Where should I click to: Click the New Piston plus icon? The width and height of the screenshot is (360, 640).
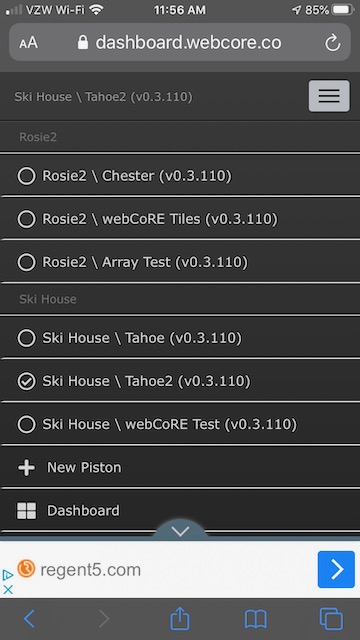pos(27,467)
